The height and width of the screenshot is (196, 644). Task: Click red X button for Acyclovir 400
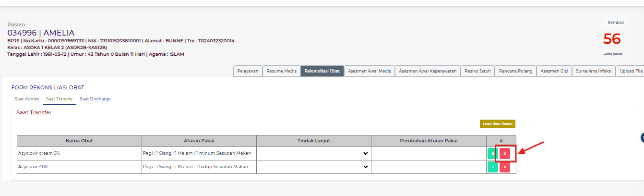coord(504,167)
